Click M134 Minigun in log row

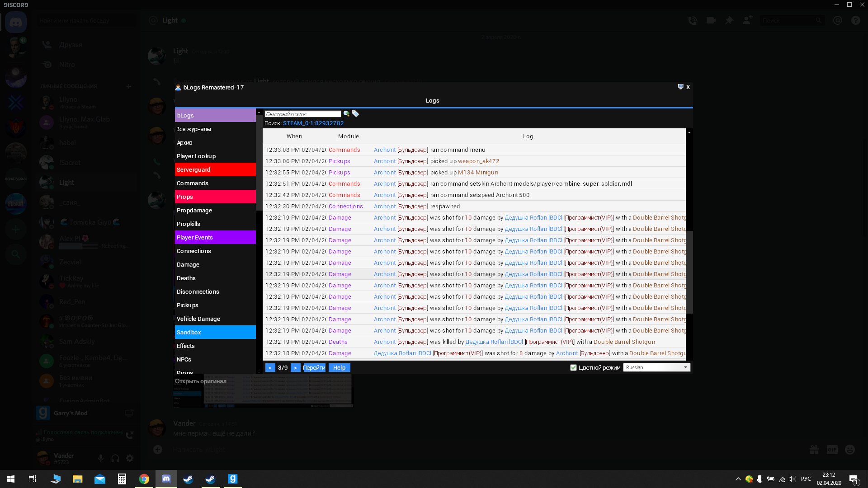tap(478, 172)
